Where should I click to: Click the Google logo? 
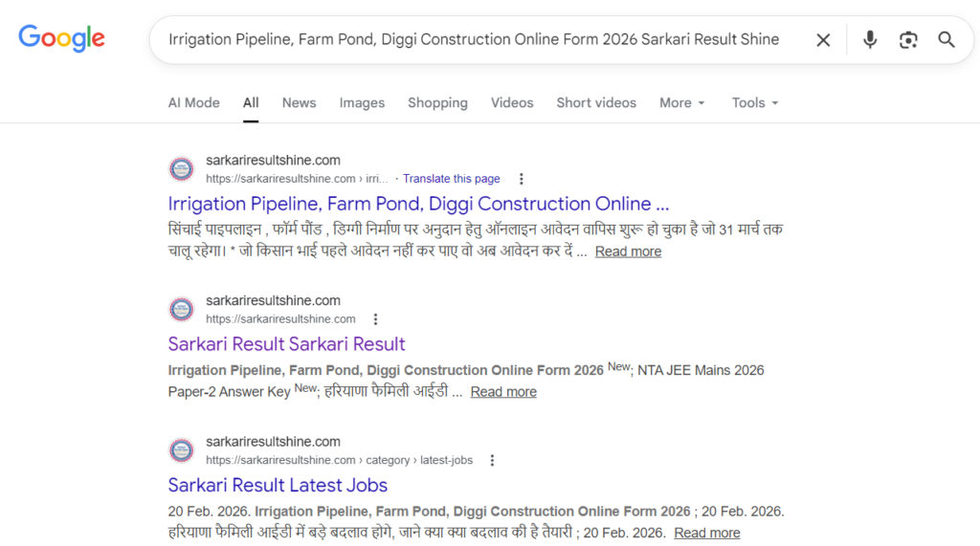point(61,39)
